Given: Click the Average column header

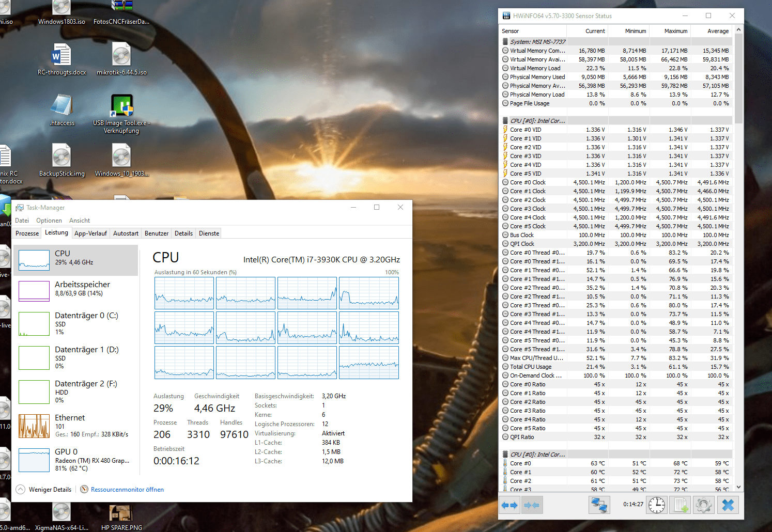Looking at the screenshot, I should 712,31.
